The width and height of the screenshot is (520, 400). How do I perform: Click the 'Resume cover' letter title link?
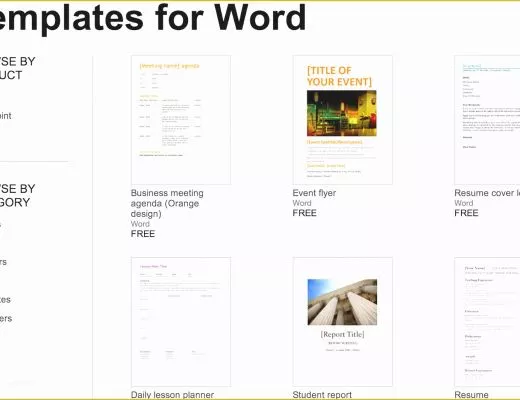(x=487, y=193)
